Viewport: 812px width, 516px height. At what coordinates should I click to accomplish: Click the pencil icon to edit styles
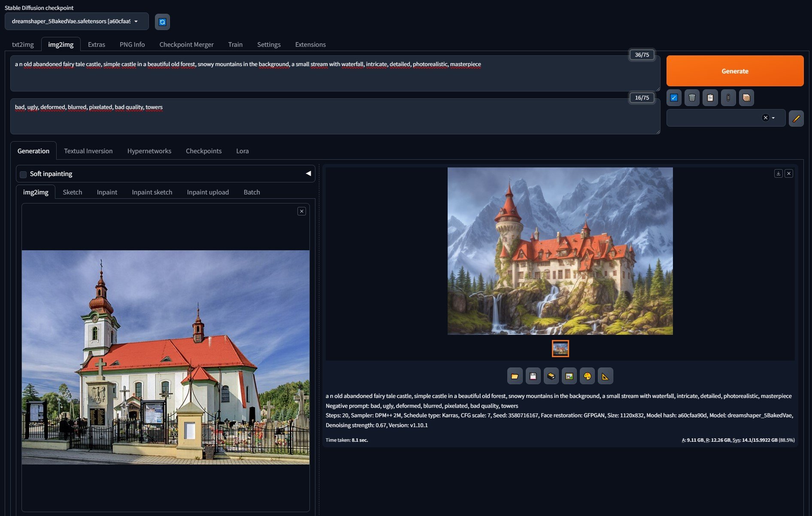pos(796,118)
